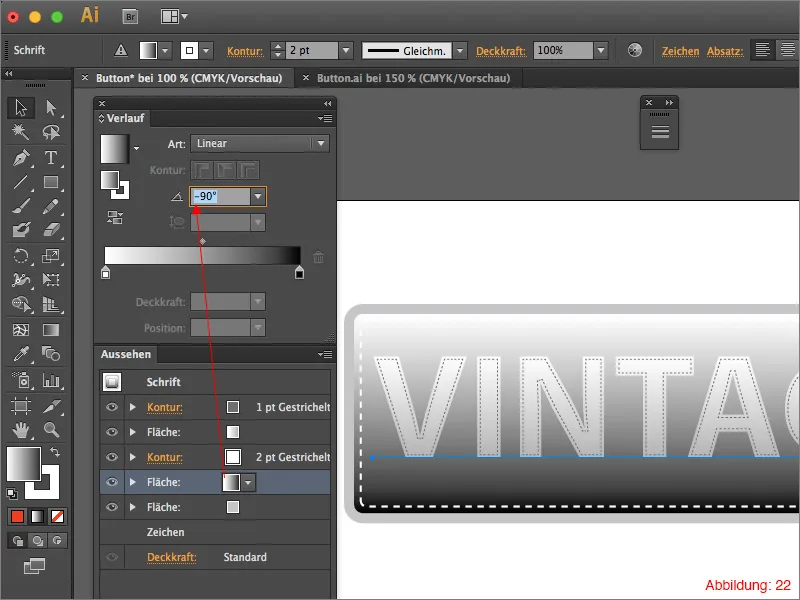Screen dimensions: 800x600
Task: Select the Mesh tool
Action: [21, 330]
